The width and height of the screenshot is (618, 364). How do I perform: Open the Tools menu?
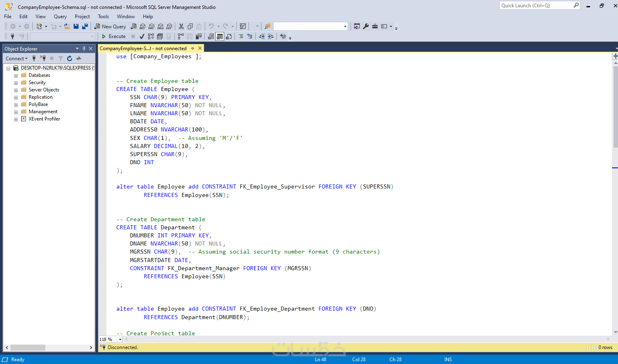pyautogui.click(x=103, y=17)
